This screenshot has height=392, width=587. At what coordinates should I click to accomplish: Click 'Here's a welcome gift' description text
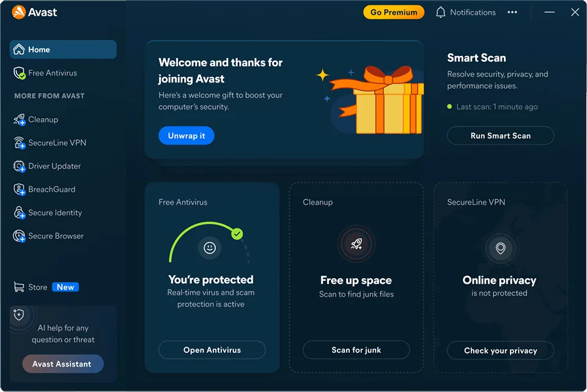220,101
